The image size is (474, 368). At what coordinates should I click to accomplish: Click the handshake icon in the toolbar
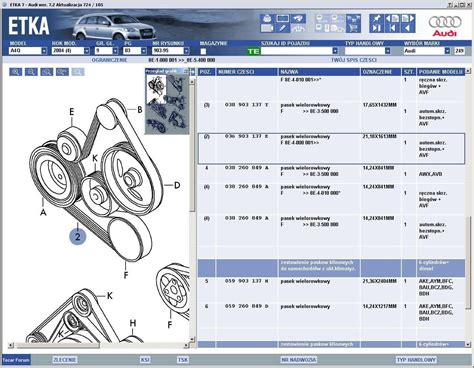click(x=298, y=18)
